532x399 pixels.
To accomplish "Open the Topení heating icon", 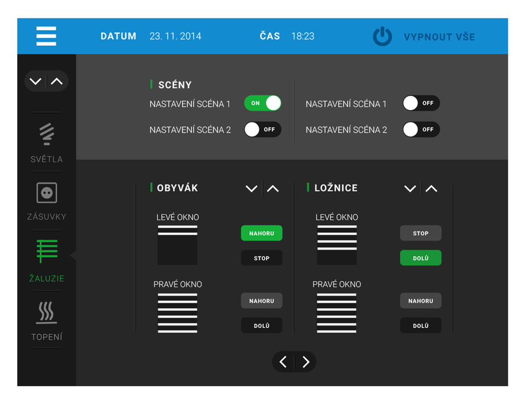I will 47,312.
